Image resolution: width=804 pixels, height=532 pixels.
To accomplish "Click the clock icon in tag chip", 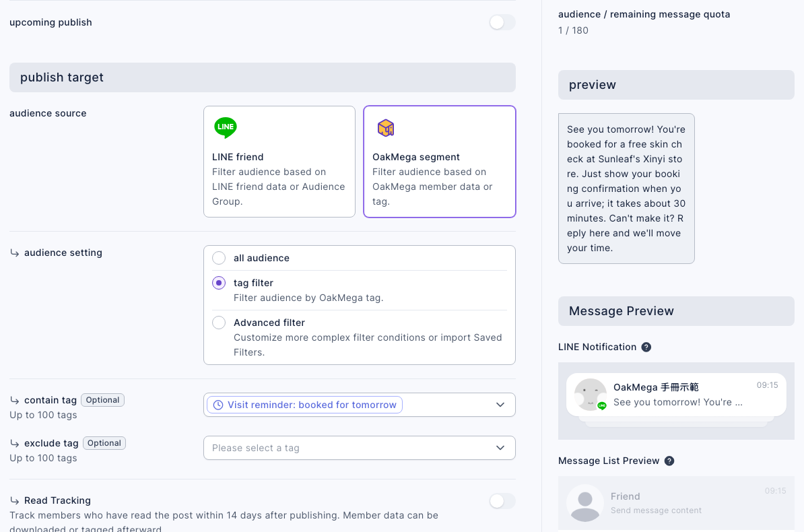I will click(218, 405).
